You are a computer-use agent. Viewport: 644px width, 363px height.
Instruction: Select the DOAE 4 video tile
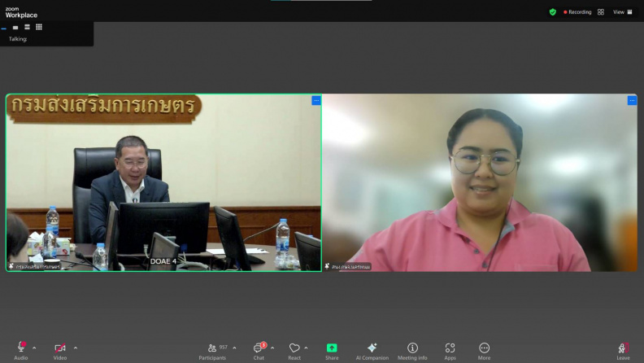[163, 182]
